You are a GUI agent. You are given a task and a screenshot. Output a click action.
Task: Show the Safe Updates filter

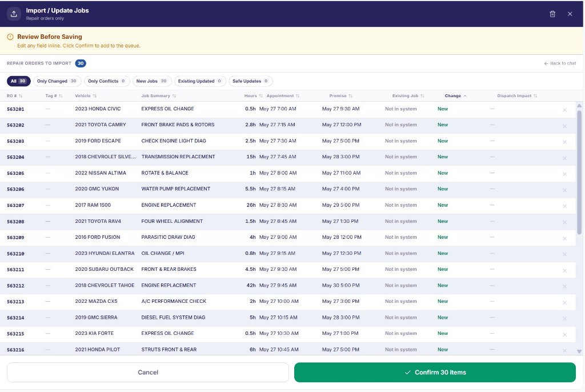tap(250, 81)
